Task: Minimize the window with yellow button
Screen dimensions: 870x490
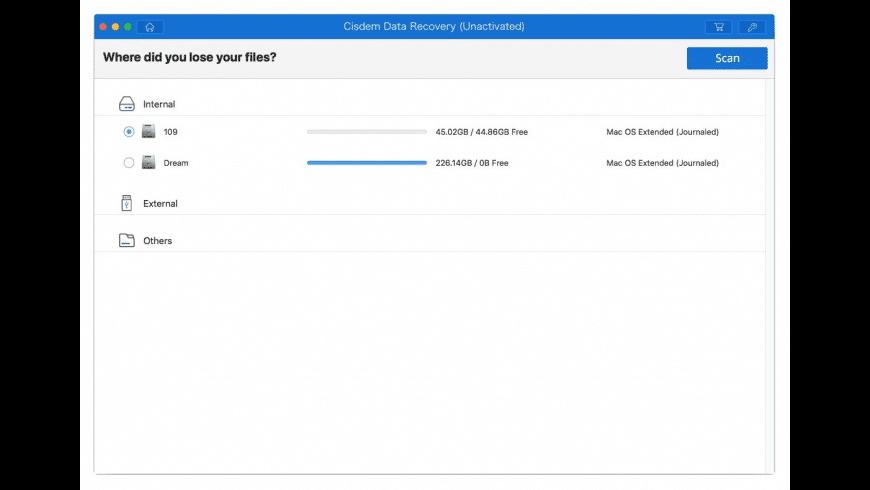Action: 115,27
